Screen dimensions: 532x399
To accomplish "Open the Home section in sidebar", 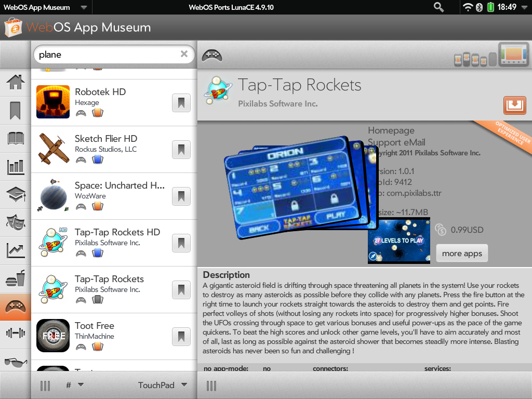I will pyautogui.click(x=15, y=83).
